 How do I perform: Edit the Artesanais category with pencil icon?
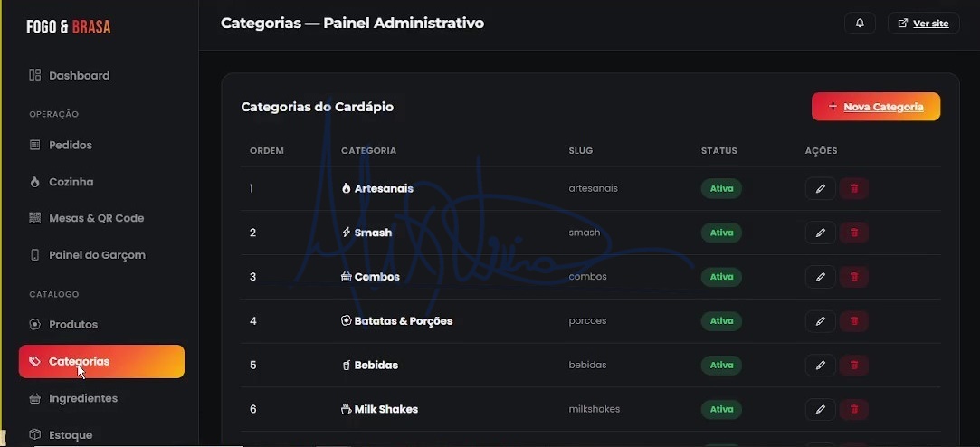click(x=820, y=188)
